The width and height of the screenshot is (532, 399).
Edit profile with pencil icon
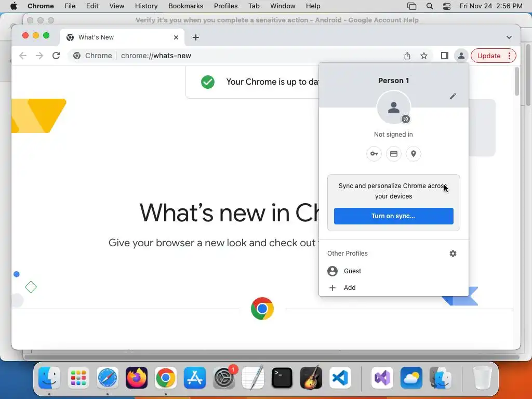coord(453,96)
